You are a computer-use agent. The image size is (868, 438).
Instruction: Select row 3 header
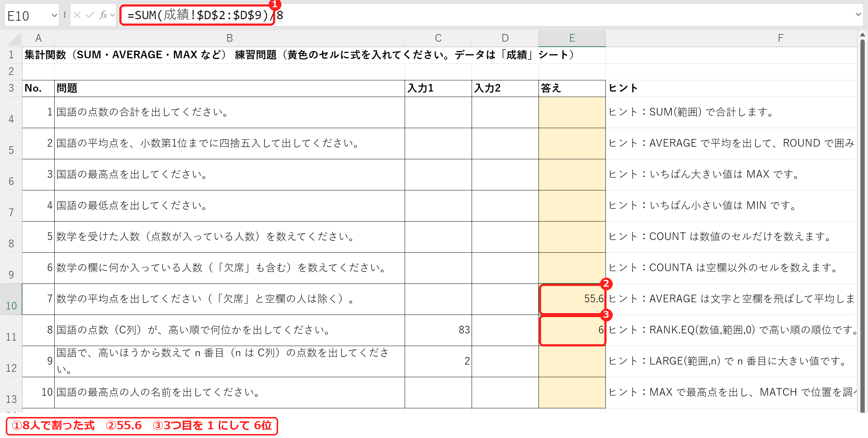coord(11,88)
